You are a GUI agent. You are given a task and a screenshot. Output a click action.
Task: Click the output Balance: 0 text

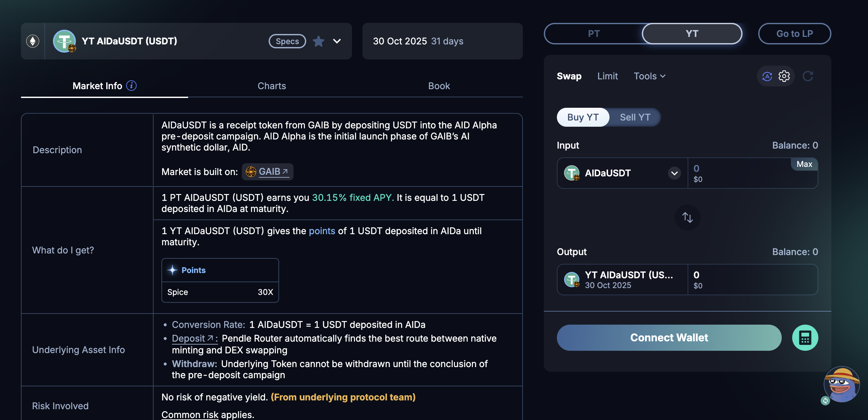(795, 251)
